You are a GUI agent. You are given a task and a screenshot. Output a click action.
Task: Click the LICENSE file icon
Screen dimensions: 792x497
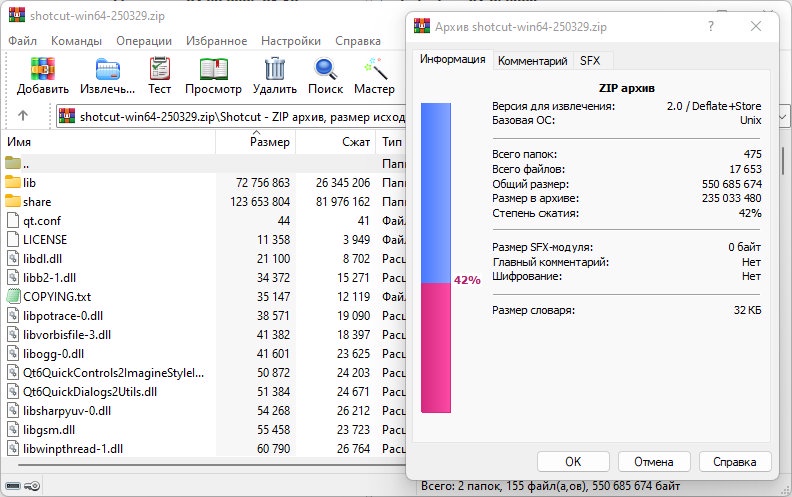coord(13,239)
